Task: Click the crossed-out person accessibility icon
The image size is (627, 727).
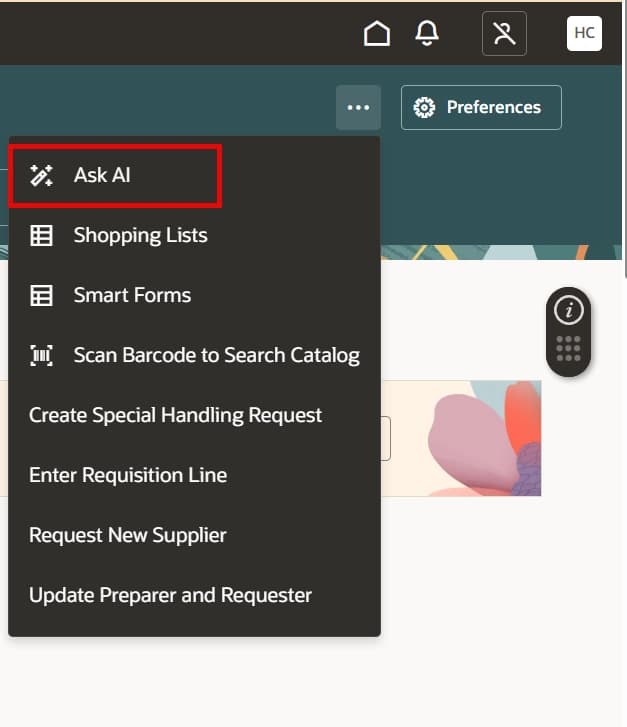Action: [504, 33]
